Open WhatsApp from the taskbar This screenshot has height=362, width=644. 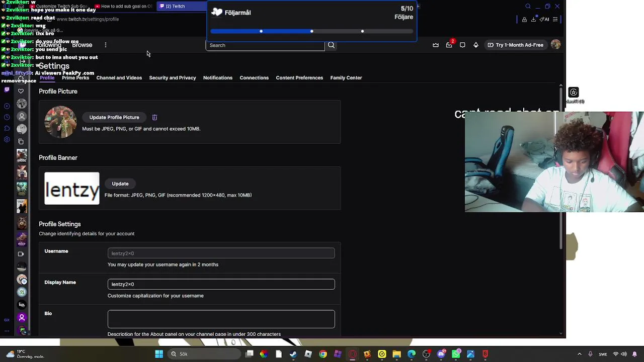pos(456,354)
